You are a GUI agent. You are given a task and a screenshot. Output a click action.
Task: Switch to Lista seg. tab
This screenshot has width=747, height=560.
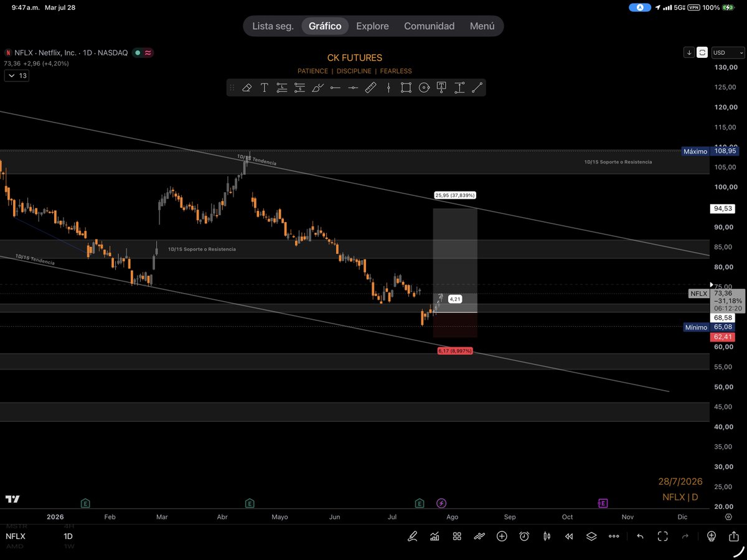pos(273,26)
